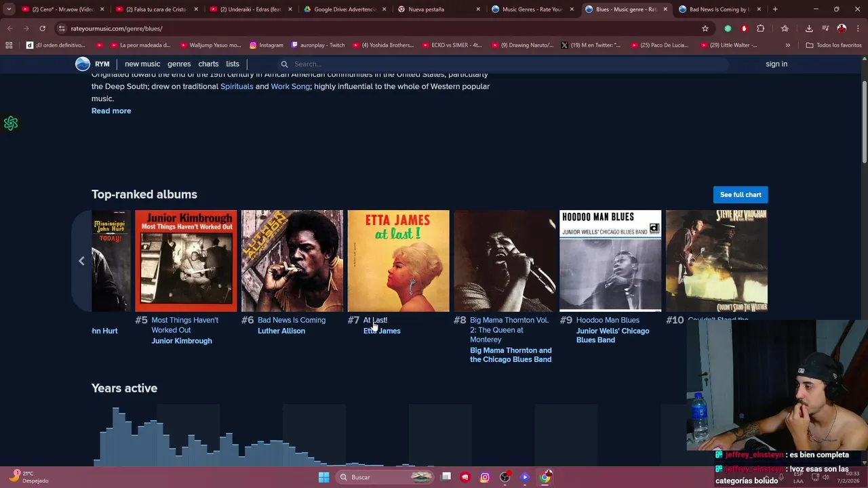
Task: Click the Stevie Ray Vaughan album cover
Action: pos(717,261)
